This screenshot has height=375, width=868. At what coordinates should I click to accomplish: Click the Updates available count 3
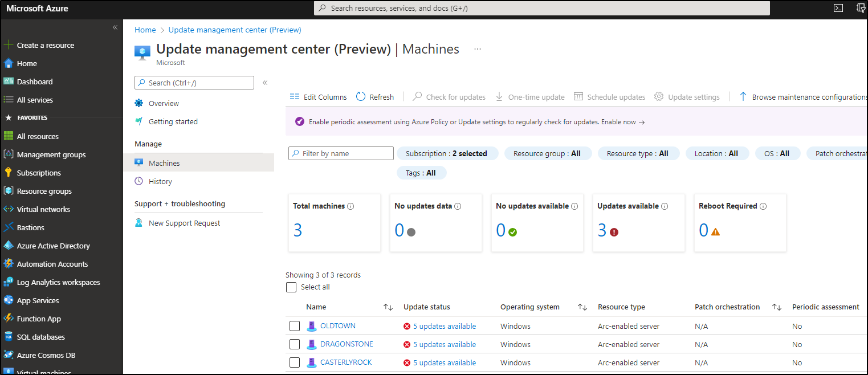click(602, 230)
